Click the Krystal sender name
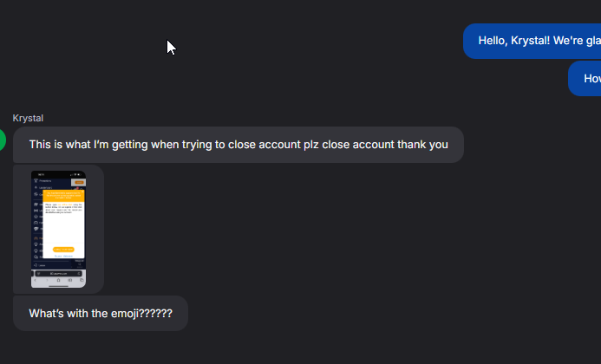This screenshot has width=601, height=364. click(x=28, y=118)
